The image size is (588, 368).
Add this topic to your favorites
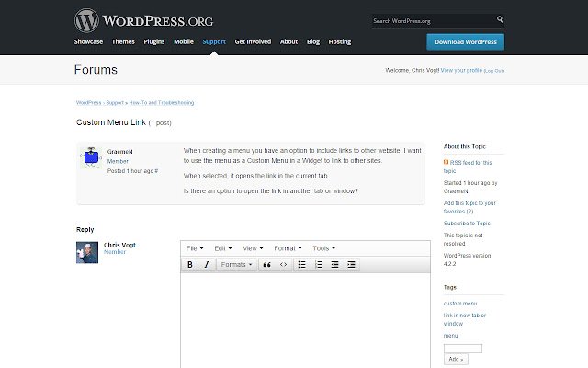pyautogui.click(x=469, y=207)
